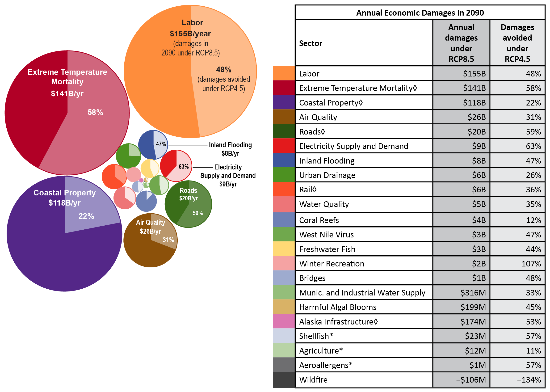
Task: Click the yellow Freshwater Fish legend swatch
Action: point(284,249)
